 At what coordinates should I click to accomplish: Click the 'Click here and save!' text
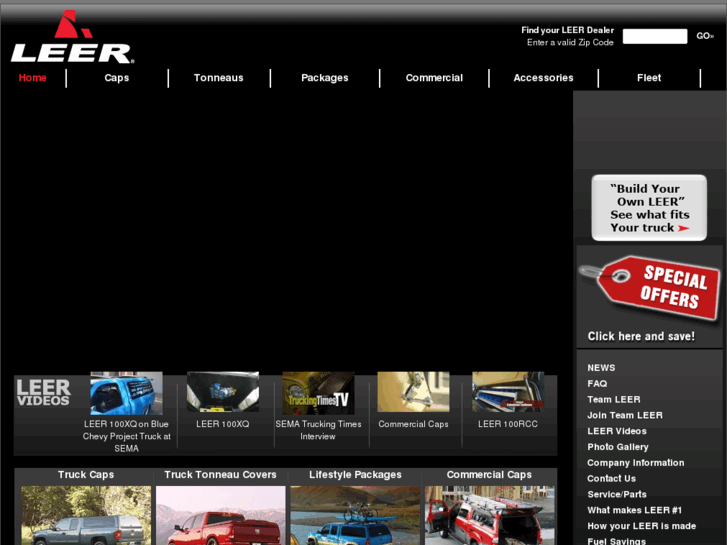(641, 336)
